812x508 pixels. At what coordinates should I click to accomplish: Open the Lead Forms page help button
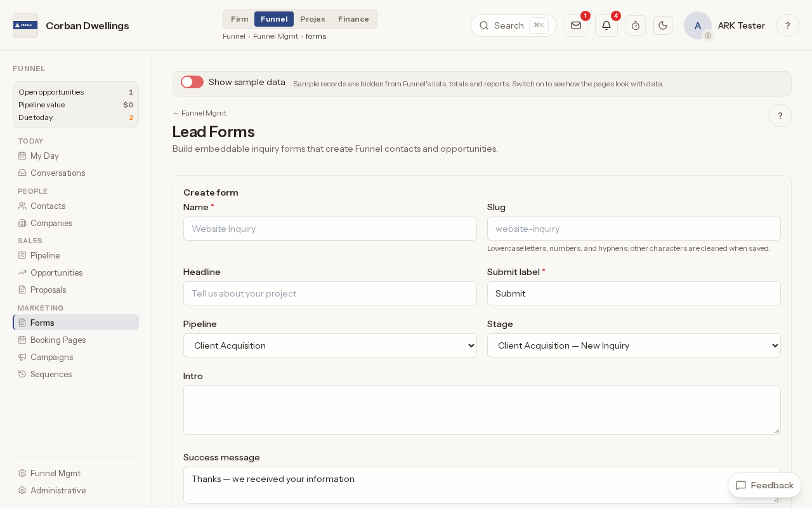click(x=780, y=116)
